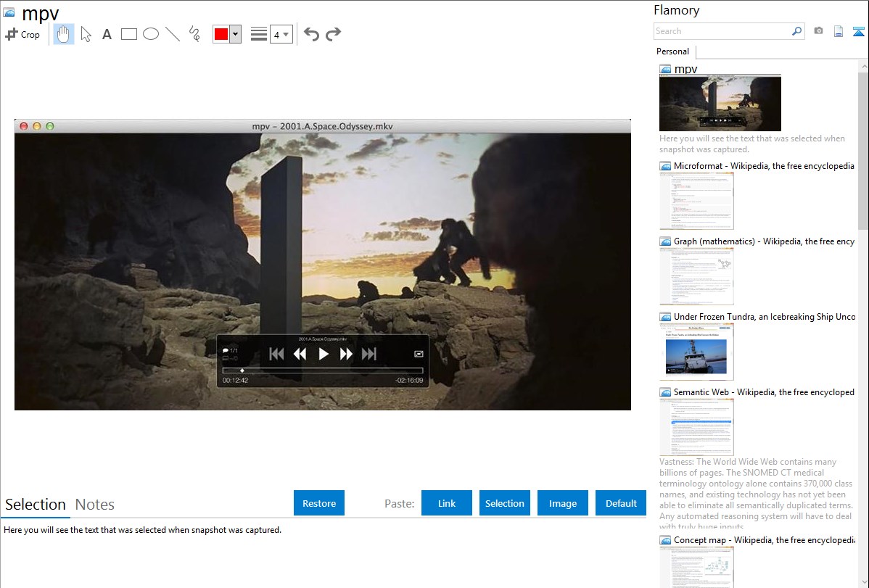Click the camera capture icon
869x588 pixels.
click(818, 31)
